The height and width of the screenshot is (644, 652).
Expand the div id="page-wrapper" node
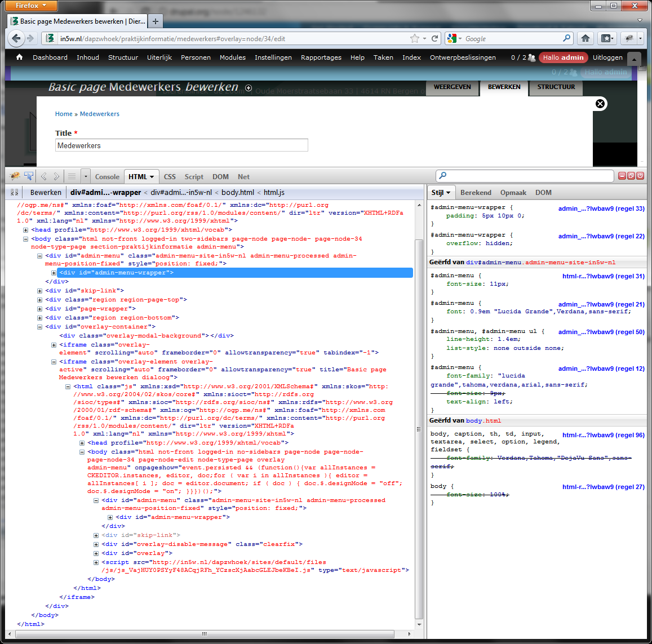tap(39, 309)
